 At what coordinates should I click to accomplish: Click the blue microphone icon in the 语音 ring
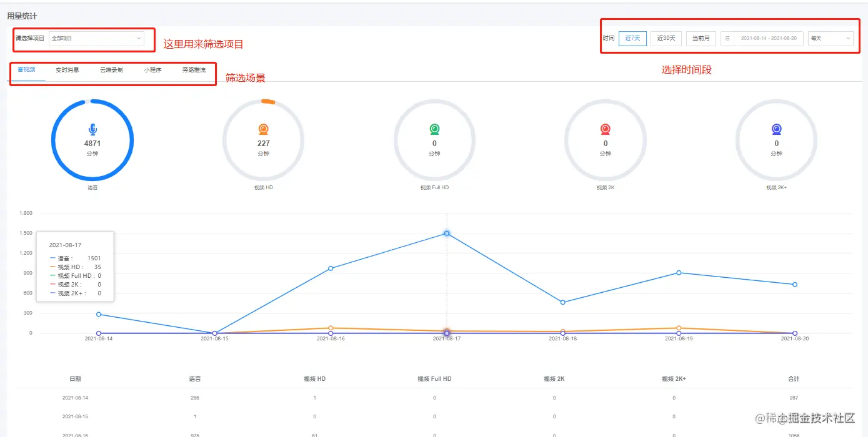click(92, 129)
